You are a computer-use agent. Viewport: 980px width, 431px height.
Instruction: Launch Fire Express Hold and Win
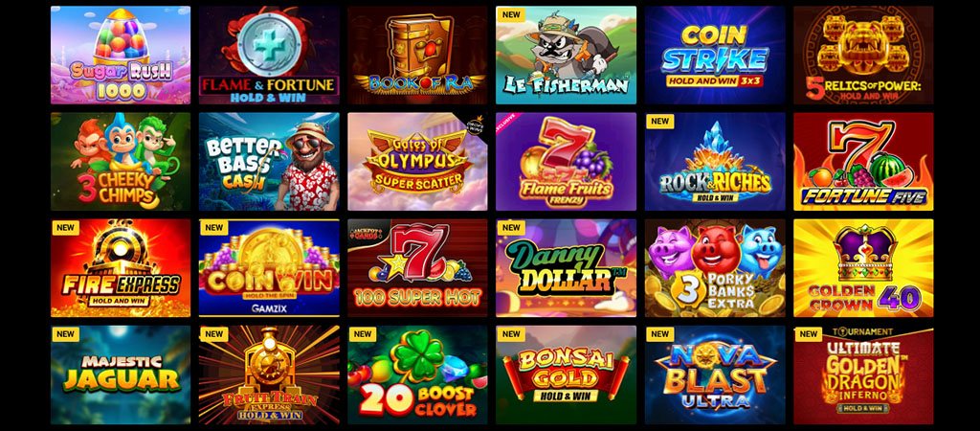point(121,268)
